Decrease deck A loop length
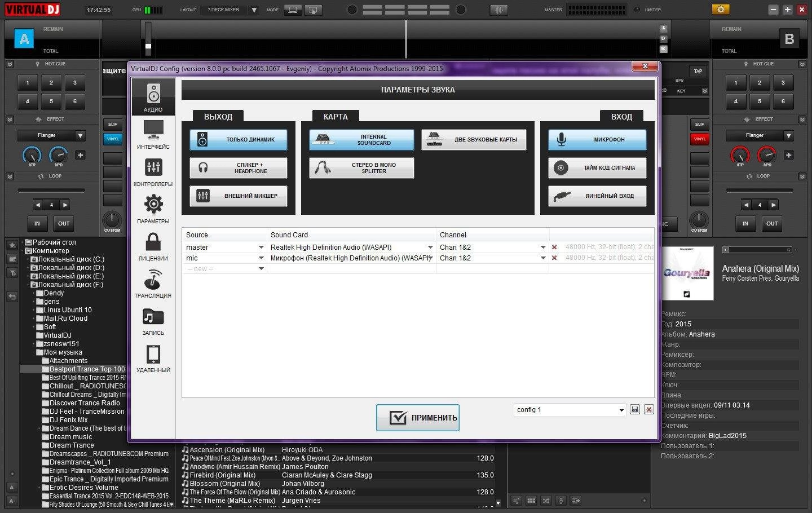Image resolution: width=812 pixels, height=513 pixels. 38,205
